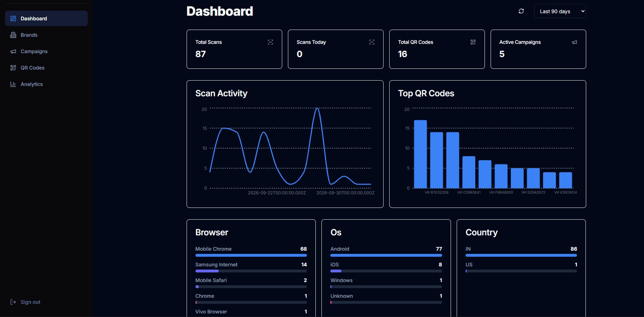
Task: Click the Mobile Safari label
Action: 211,280
